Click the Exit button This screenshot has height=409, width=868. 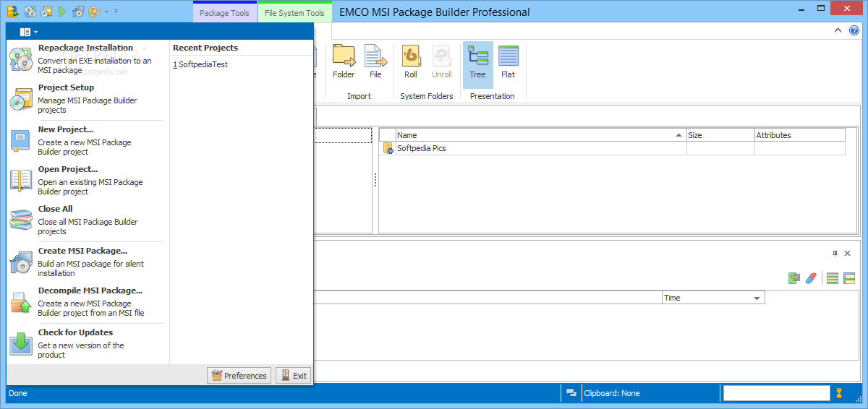(x=293, y=375)
